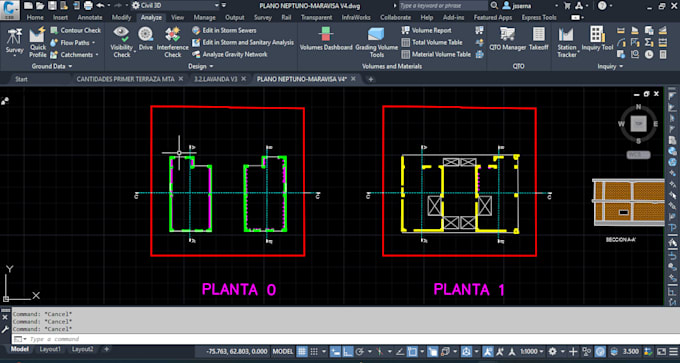The width and height of the screenshot is (680, 363).
Task: Open the WCS dropdown under ViewCube
Action: (x=638, y=155)
